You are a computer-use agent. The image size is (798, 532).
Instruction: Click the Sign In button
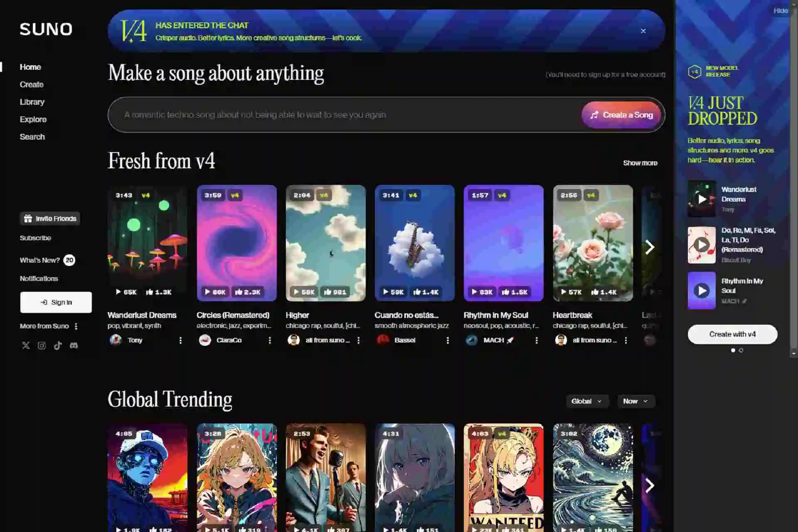pyautogui.click(x=56, y=302)
